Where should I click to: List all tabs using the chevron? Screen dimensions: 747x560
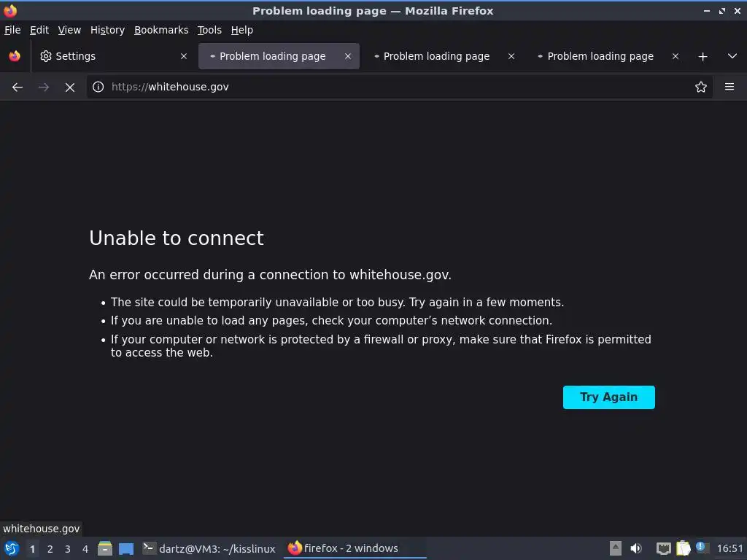[x=732, y=56]
